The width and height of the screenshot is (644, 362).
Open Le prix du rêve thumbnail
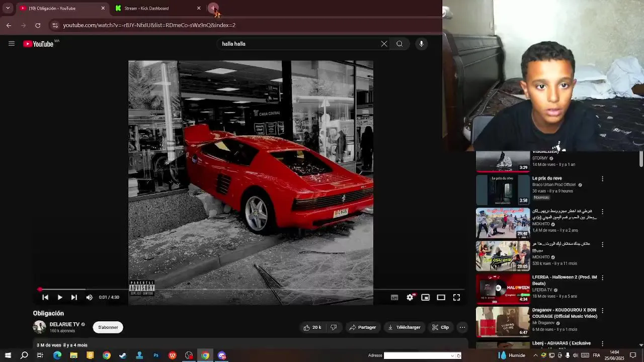pyautogui.click(x=503, y=190)
